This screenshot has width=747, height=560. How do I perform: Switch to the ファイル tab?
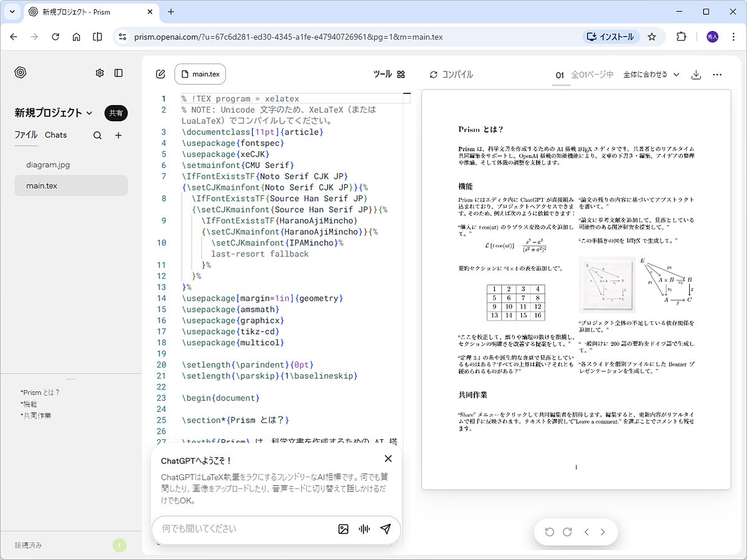click(26, 135)
